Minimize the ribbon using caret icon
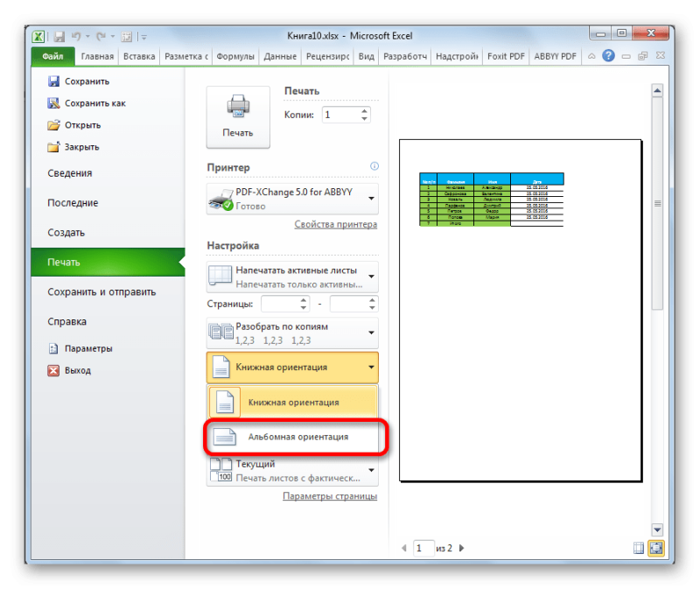The height and width of the screenshot is (589, 700). point(591,56)
